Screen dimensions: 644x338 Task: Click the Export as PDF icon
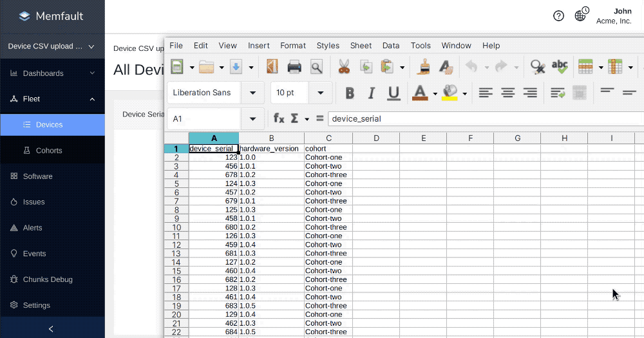coord(272,67)
